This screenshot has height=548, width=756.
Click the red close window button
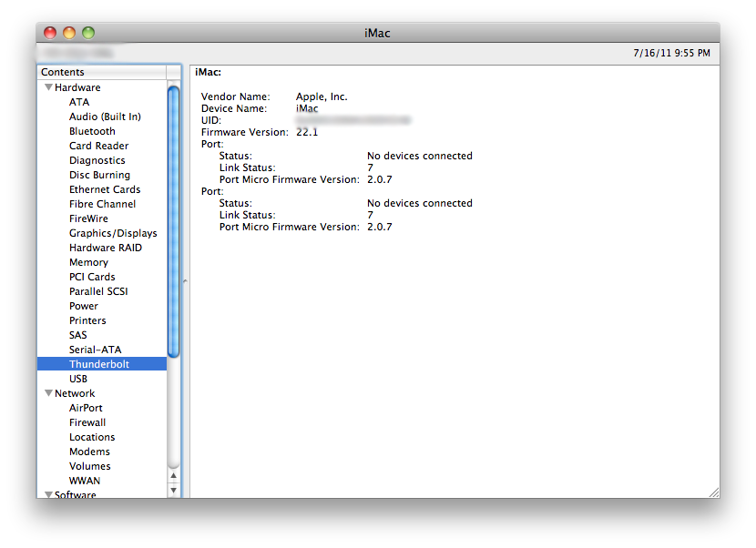(50, 32)
